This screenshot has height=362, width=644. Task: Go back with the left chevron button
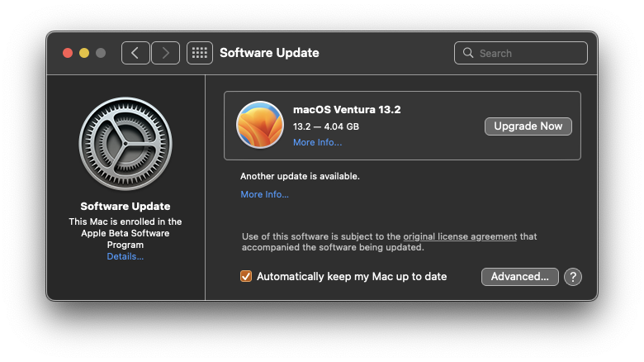coord(135,53)
